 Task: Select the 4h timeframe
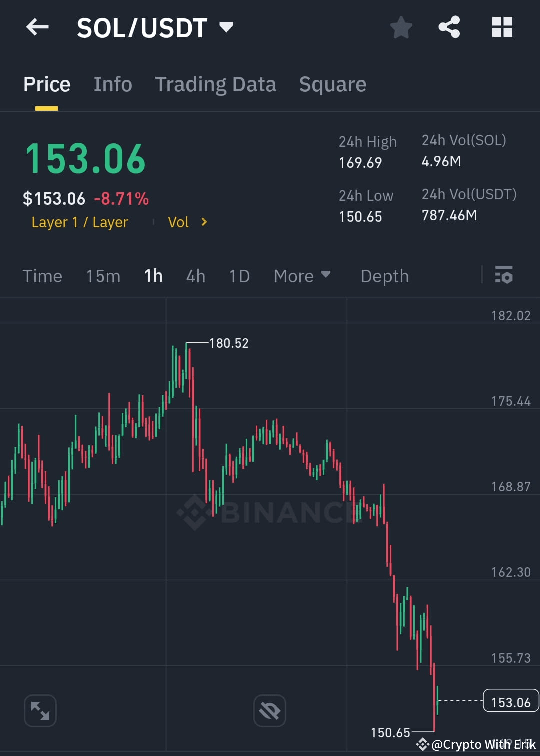[195, 275]
